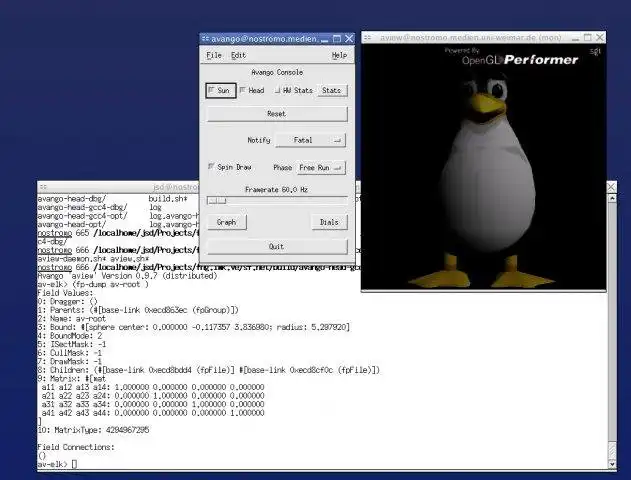Click the Avango 'aview' Version 0.9.7 line
The image size is (631, 480).
click(x=127, y=276)
